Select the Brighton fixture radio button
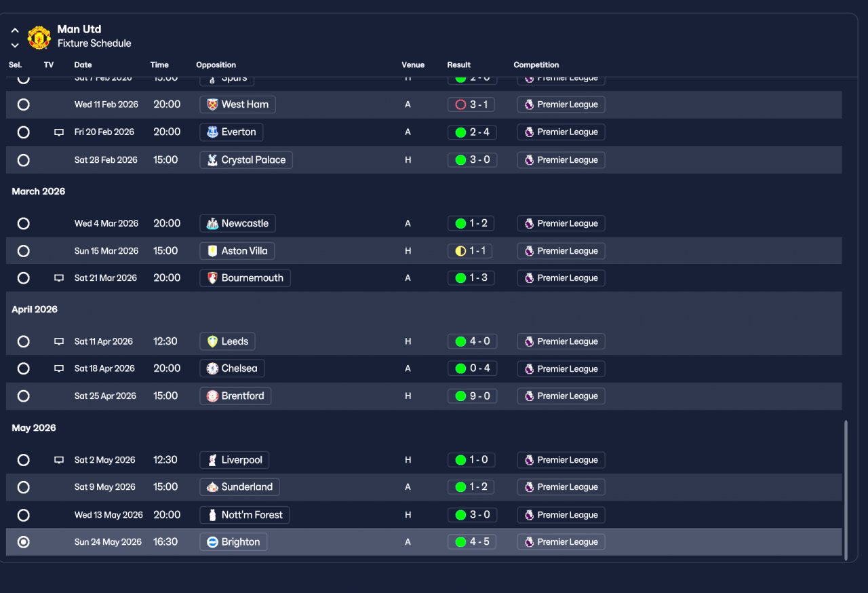 (x=24, y=542)
